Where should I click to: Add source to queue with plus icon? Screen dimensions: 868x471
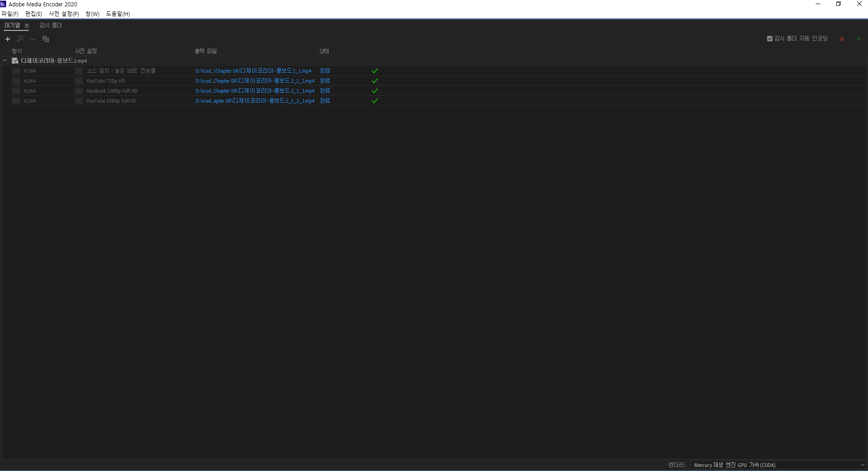tap(8, 39)
